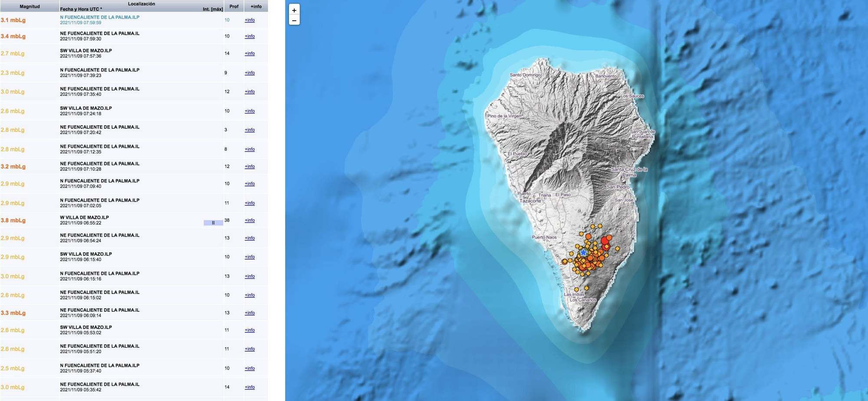Zoom in on the map with the plus button
This screenshot has height=401, width=868.
pyautogui.click(x=294, y=10)
